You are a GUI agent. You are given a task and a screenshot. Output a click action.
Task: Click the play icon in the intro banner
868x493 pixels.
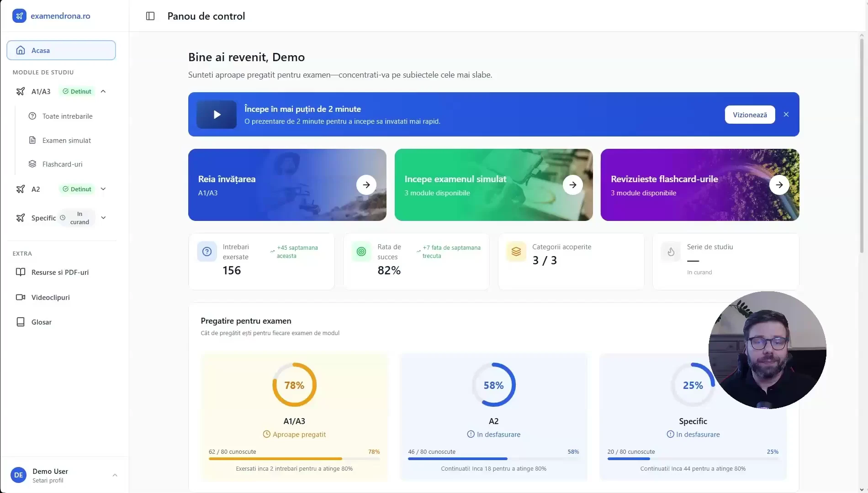click(217, 115)
